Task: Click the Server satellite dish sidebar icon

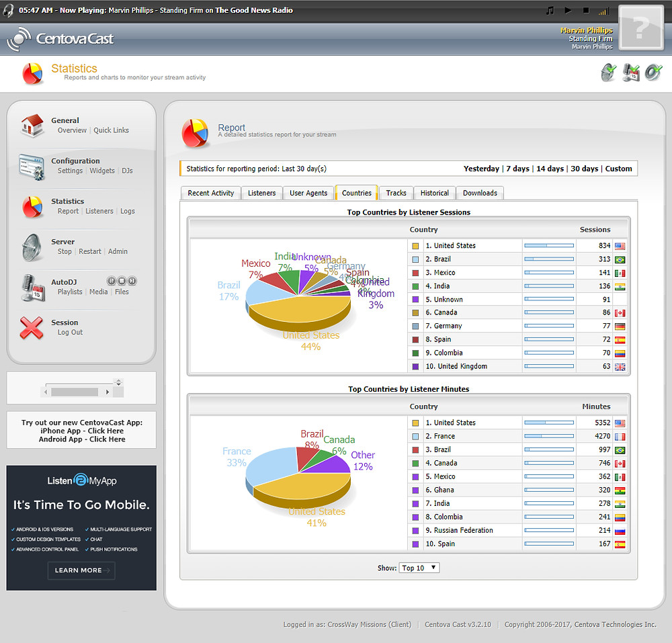Action: click(32, 247)
